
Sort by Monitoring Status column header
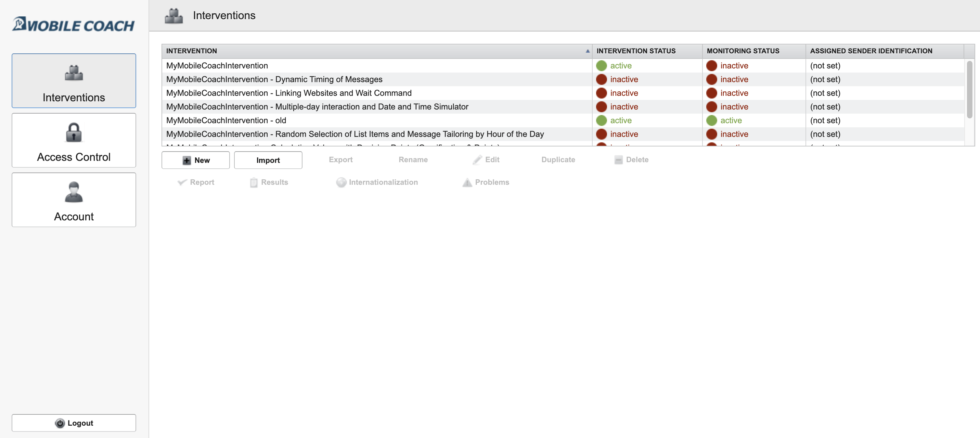(743, 51)
